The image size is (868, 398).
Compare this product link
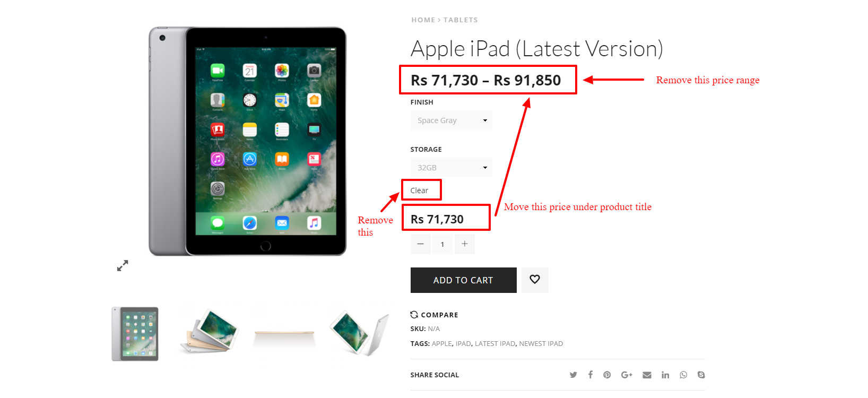[x=434, y=315]
